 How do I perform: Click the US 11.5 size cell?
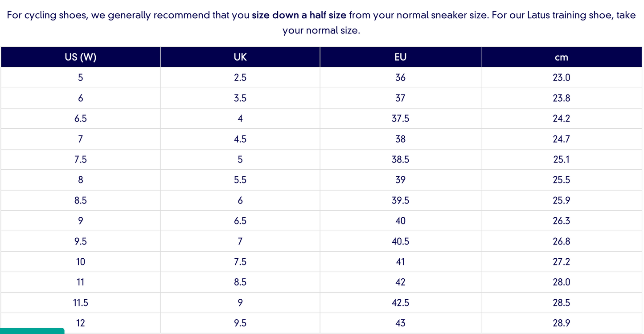coord(81,303)
